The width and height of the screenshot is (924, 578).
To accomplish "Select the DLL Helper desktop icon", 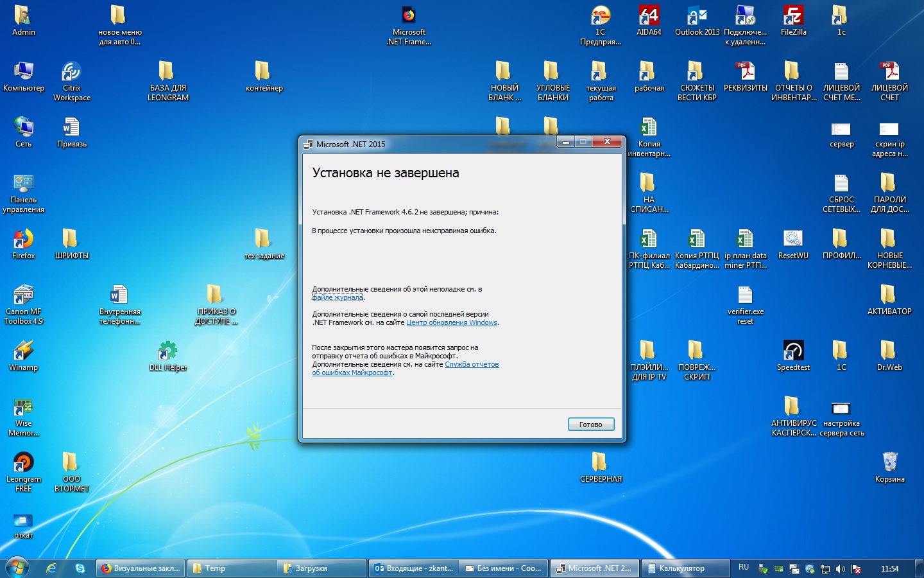I will [x=167, y=356].
